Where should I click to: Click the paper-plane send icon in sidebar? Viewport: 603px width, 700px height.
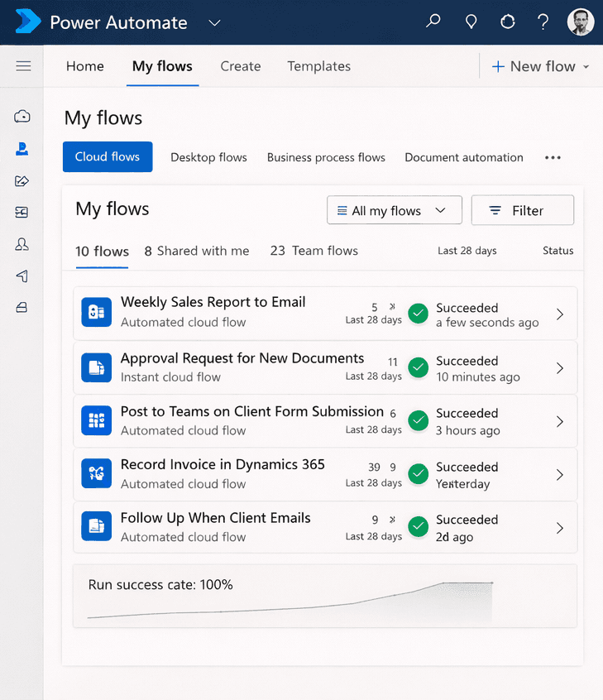coord(22,276)
